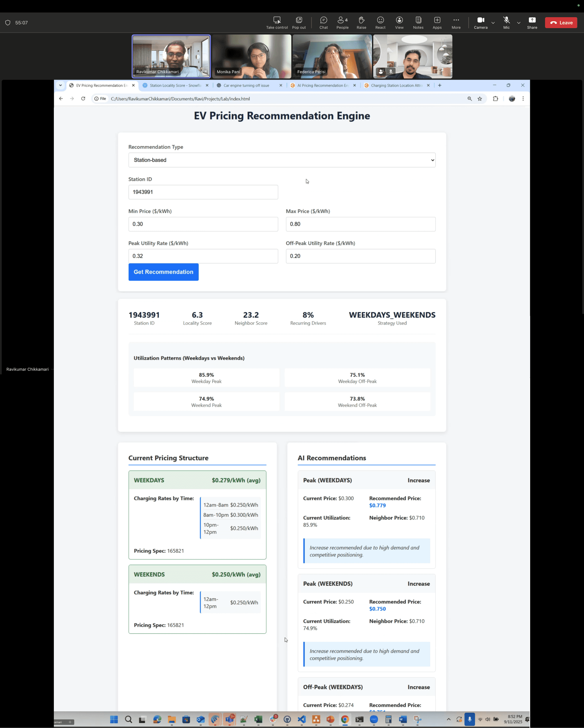The height and width of the screenshot is (728, 584).
Task: Open the More options menu
Action: pos(456,23)
